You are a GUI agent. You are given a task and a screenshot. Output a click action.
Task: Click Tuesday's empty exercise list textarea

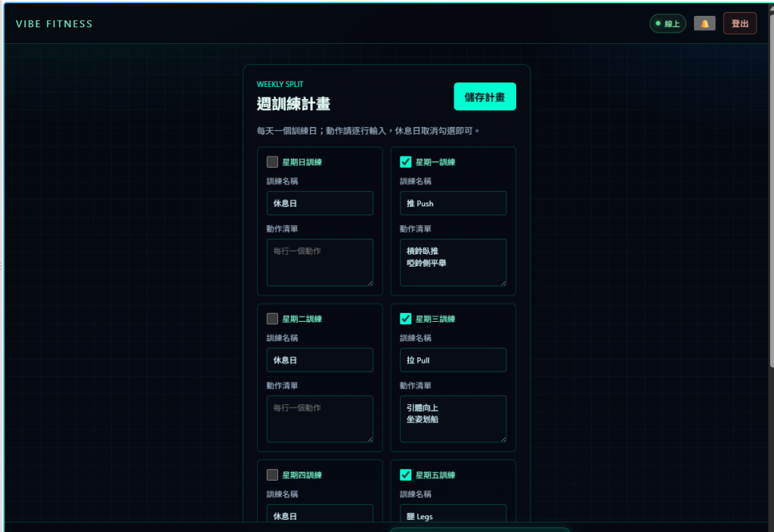click(x=320, y=419)
